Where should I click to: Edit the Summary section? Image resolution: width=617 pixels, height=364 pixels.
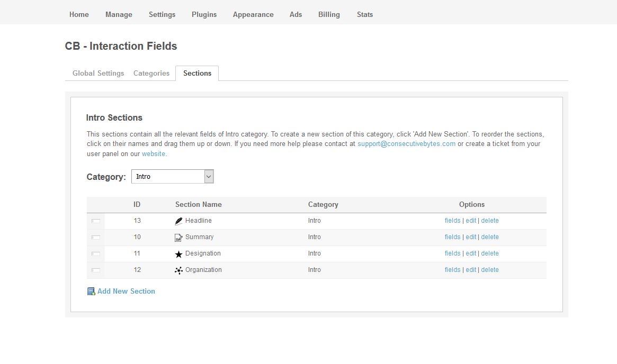pos(471,237)
